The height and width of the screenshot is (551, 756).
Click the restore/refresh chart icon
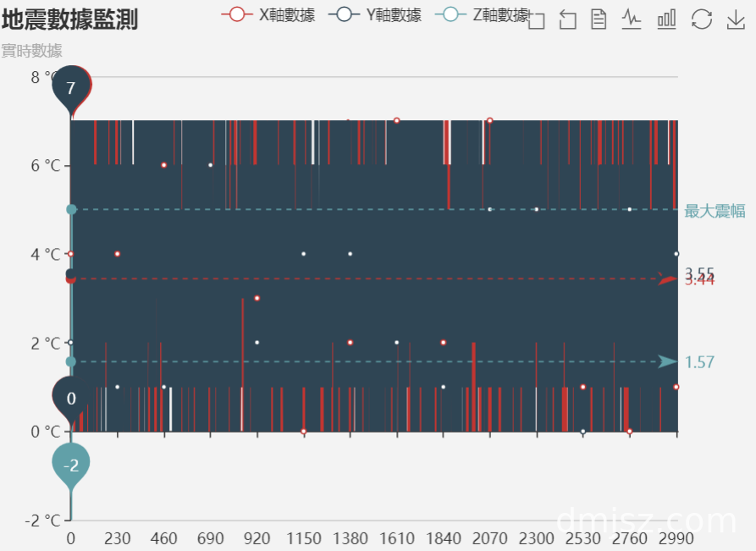pyautogui.click(x=702, y=19)
